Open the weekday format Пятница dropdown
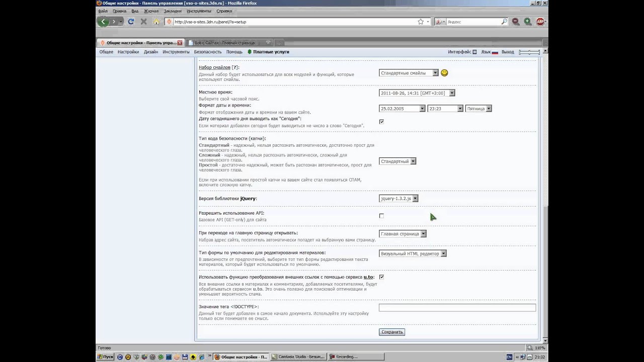The image size is (644, 362). click(x=478, y=109)
